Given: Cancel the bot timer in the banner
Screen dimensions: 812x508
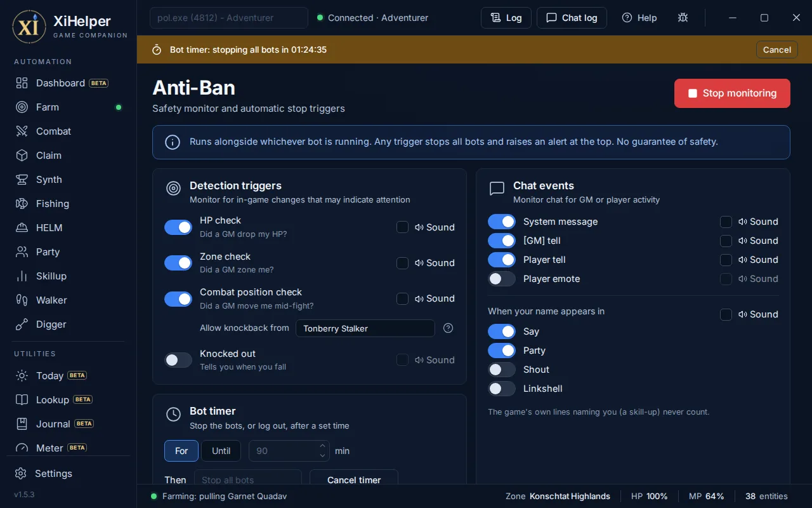Looking at the screenshot, I should pyautogui.click(x=776, y=50).
